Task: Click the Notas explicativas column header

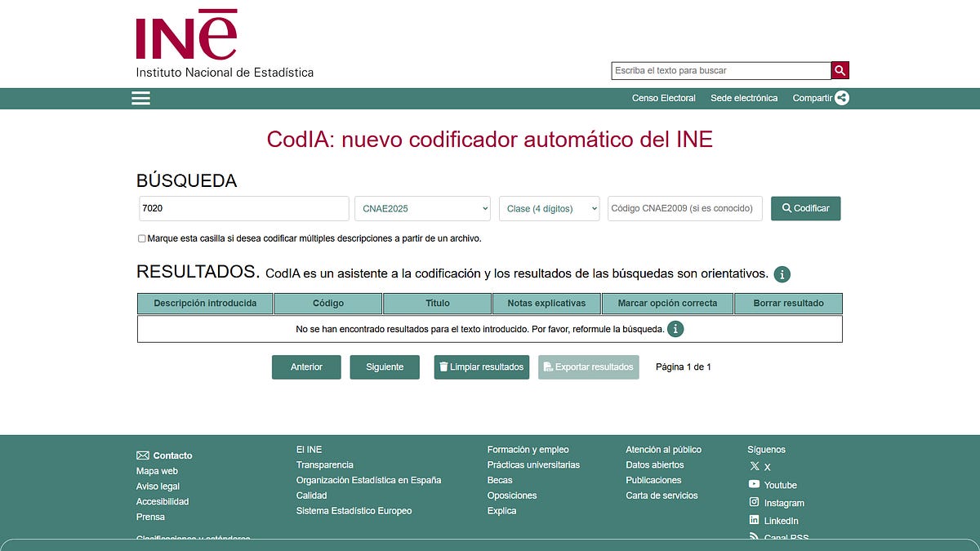Action: [x=546, y=304]
